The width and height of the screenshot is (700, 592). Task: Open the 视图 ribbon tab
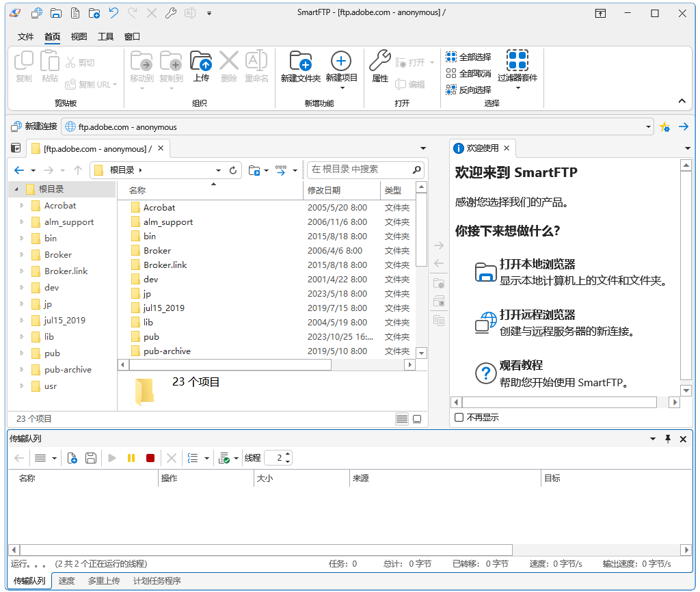(x=79, y=37)
